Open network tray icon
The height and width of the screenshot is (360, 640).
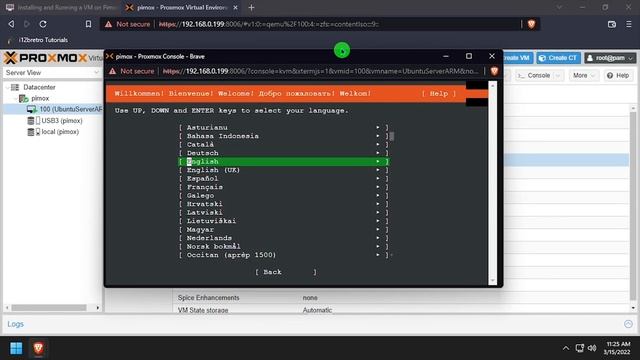[x=580, y=348]
